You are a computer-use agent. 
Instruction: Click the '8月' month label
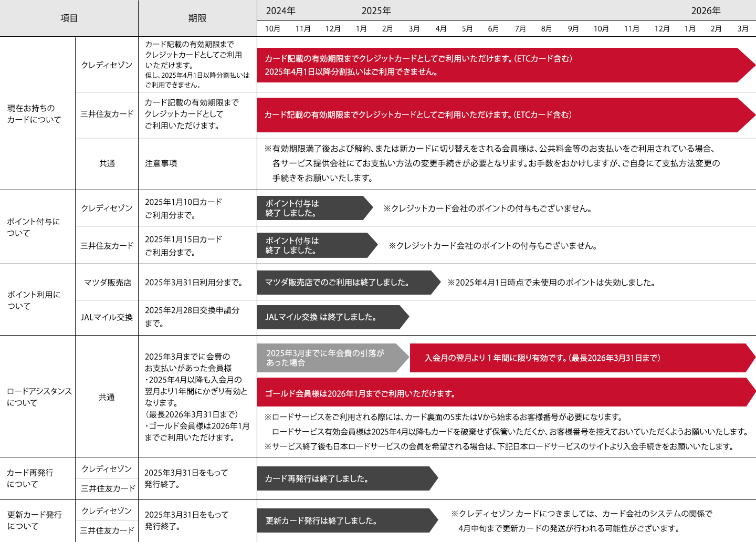point(547,29)
